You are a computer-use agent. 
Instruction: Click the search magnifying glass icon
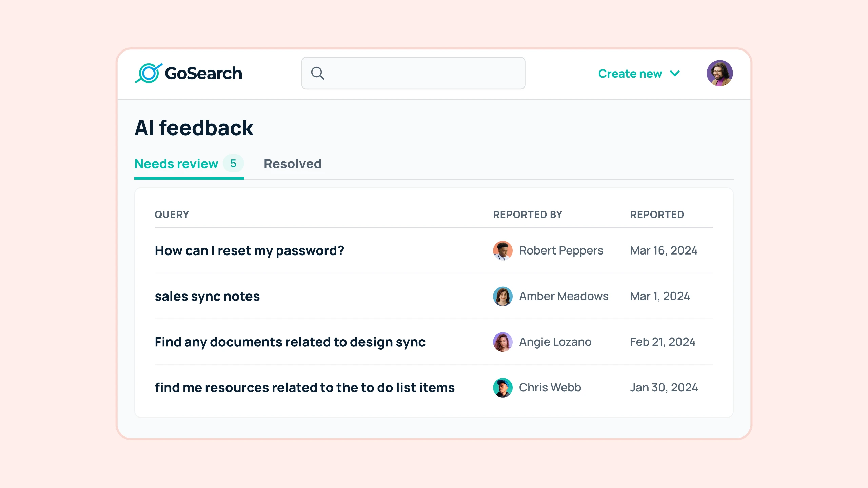[318, 73]
